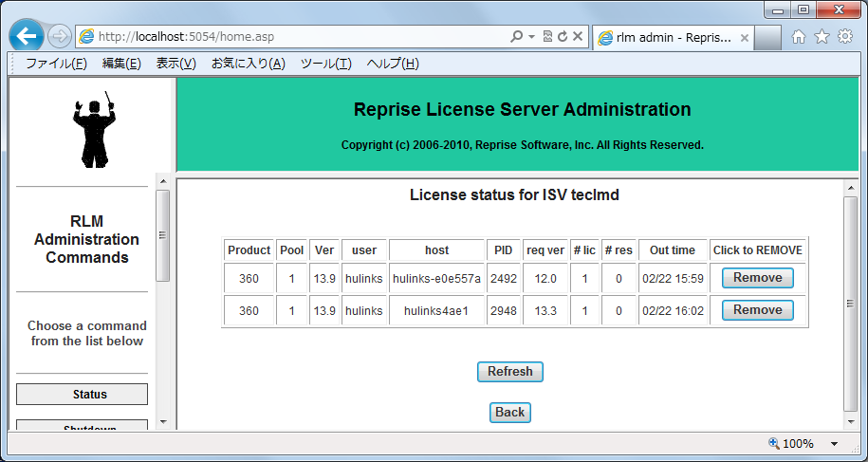Go back with the browser Back arrow
868x462 pixels.
point(27,36)
